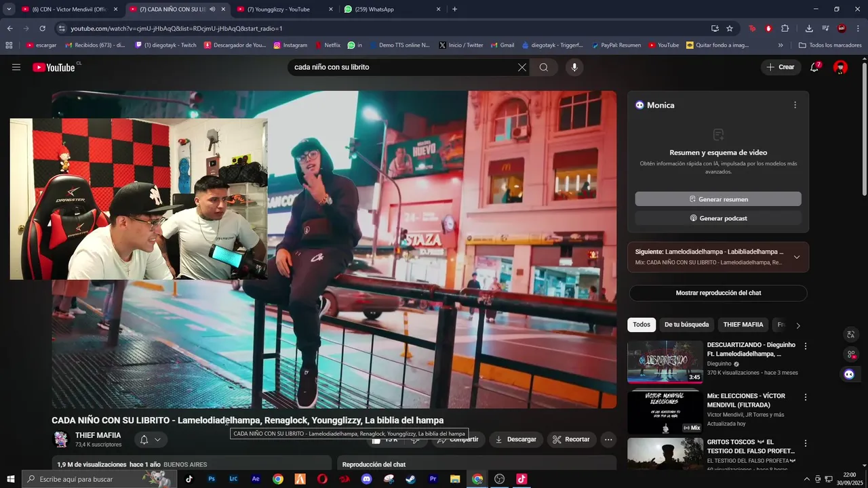Viewport: 868px width, 488px height.
Task: Open Monica panel options menu
Action: click(x=795, y=105)
